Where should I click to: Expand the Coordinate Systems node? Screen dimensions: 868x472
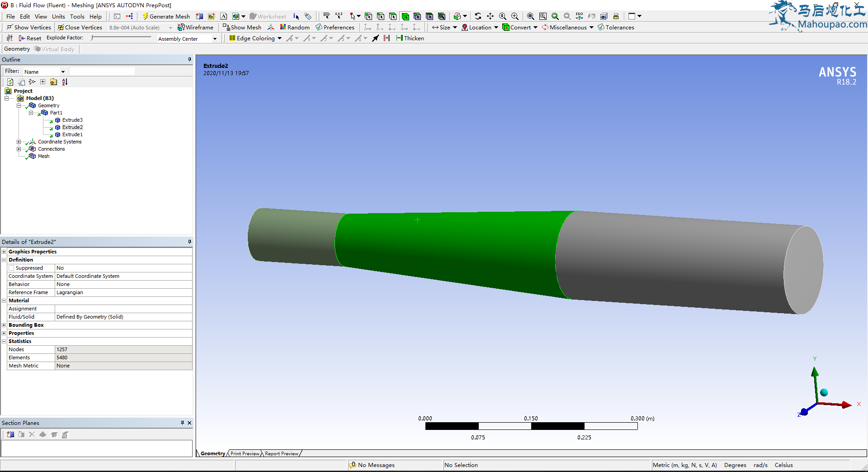[x=19, y=142]
